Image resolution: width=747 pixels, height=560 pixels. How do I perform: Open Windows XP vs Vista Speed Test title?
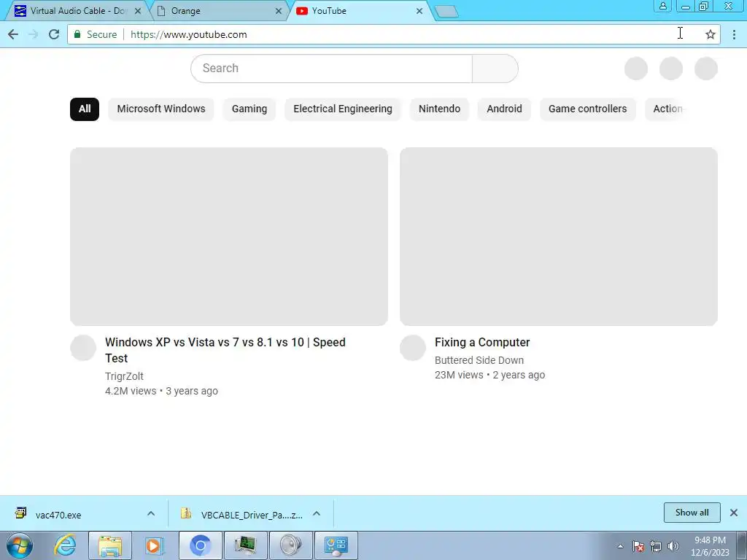click(x=225, y=350)
